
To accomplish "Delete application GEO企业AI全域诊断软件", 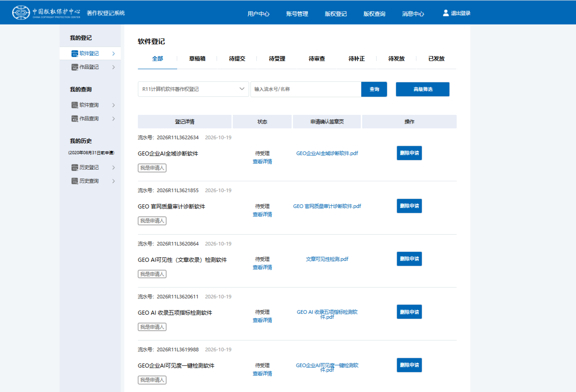I will point(409,153).
